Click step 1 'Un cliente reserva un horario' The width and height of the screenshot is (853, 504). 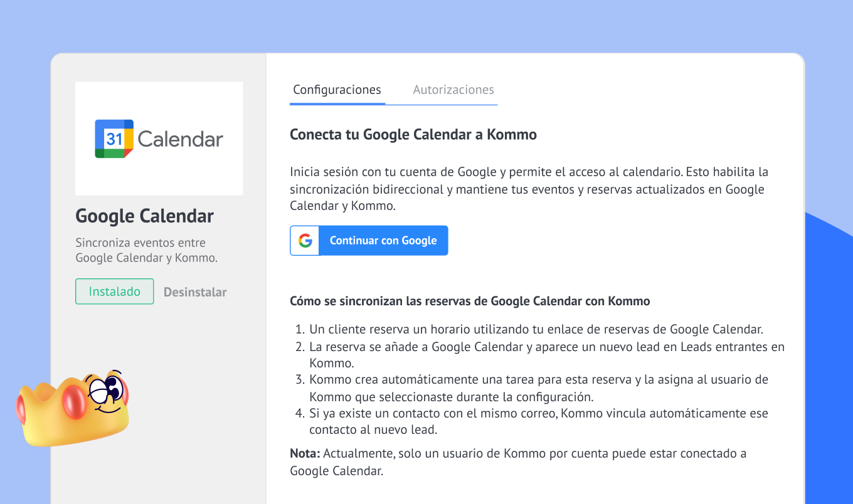coord(536,330)
